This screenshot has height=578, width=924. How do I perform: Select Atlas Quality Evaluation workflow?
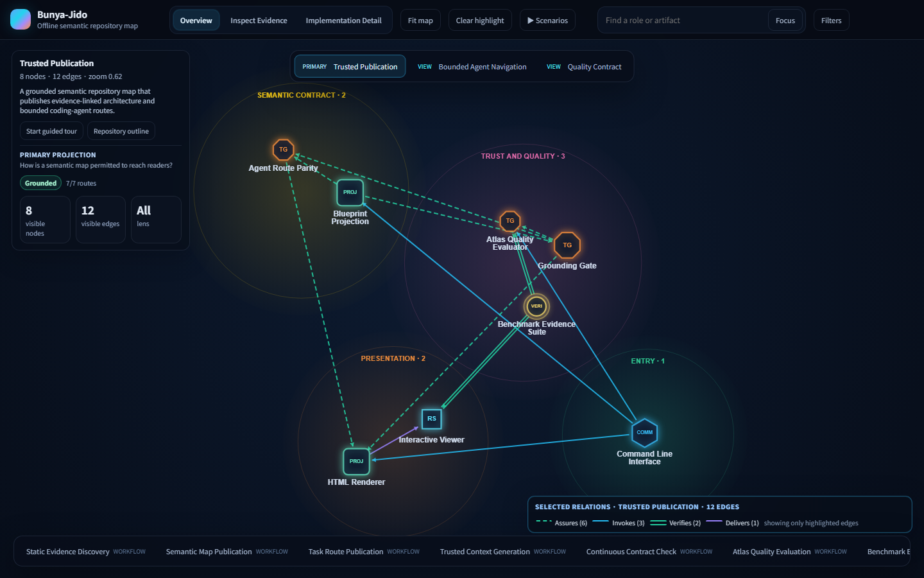coord(790,552)
